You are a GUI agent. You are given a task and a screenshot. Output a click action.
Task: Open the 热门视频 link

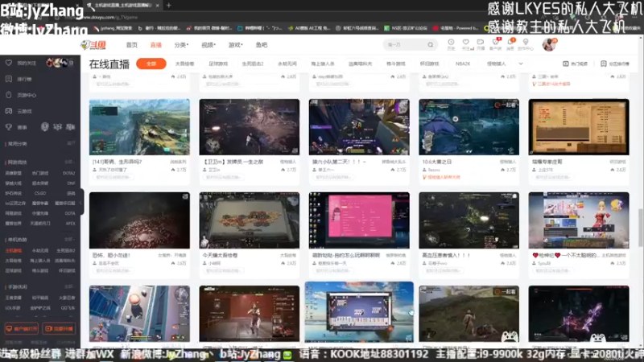[x=575, y=64]
